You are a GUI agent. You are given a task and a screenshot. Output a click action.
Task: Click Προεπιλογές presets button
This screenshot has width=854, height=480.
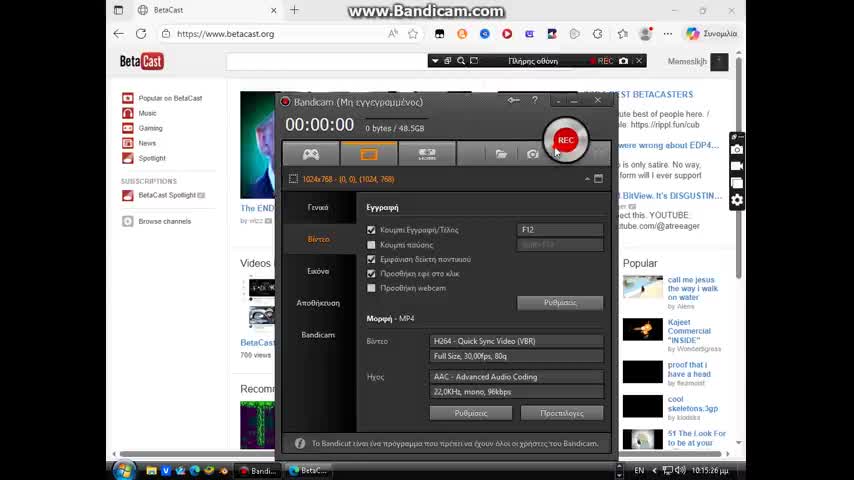pos(562,413)
